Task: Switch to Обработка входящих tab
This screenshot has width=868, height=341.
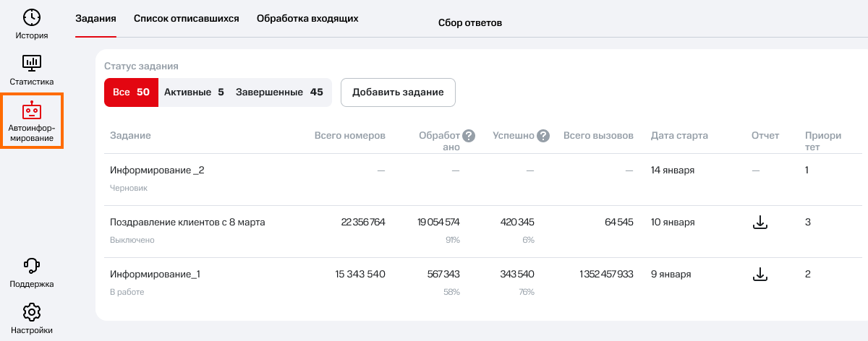Action: tap(307, 19)
